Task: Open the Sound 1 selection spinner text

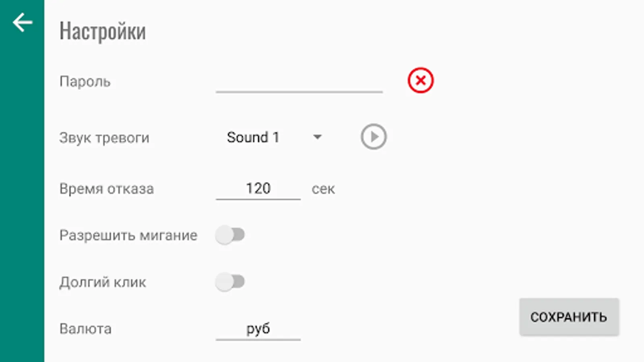Action: [253, 137]
